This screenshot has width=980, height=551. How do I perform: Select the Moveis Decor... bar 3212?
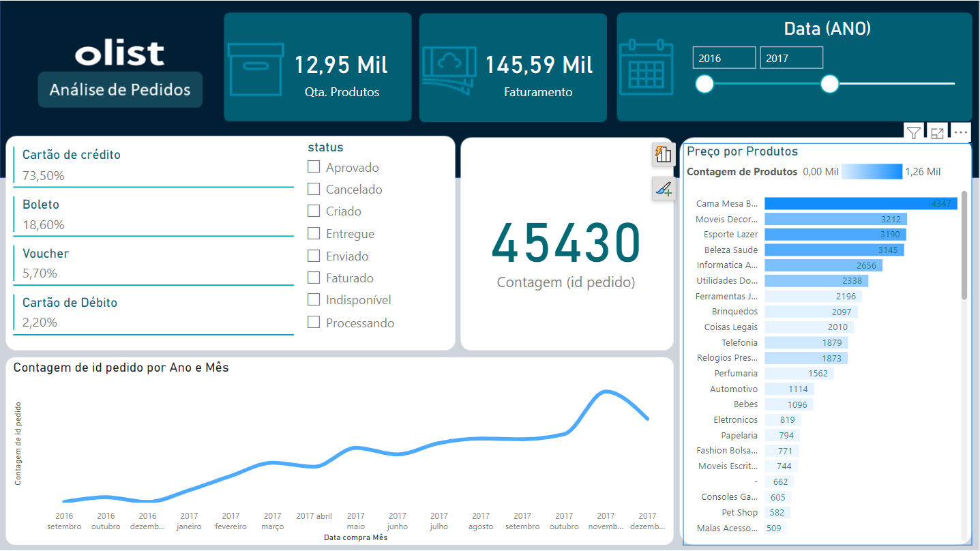(x=835, y=219)
